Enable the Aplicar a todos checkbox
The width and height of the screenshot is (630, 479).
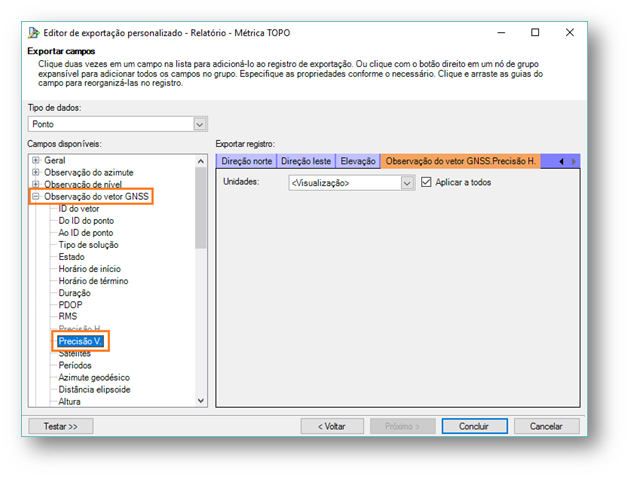427,183
